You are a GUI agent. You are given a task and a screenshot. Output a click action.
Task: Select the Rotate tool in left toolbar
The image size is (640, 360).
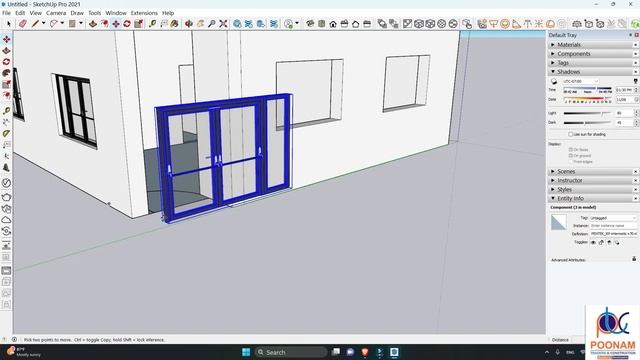[6, 62]
